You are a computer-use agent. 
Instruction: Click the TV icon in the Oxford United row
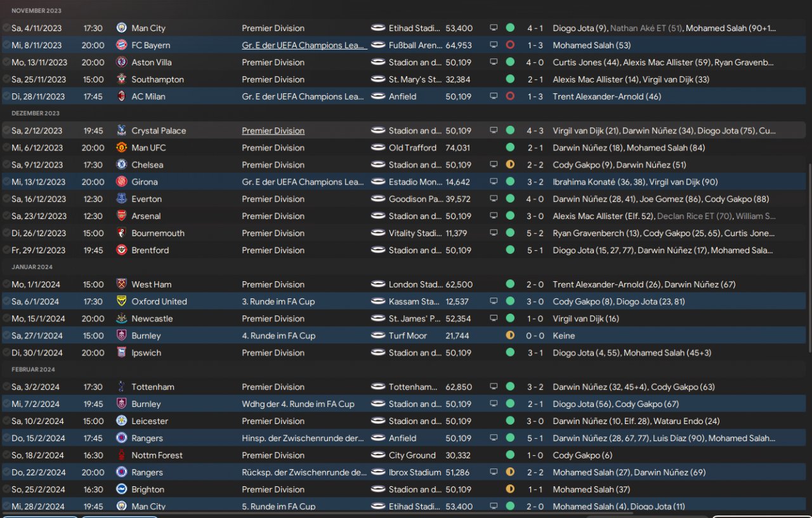(x=494, y=302)
